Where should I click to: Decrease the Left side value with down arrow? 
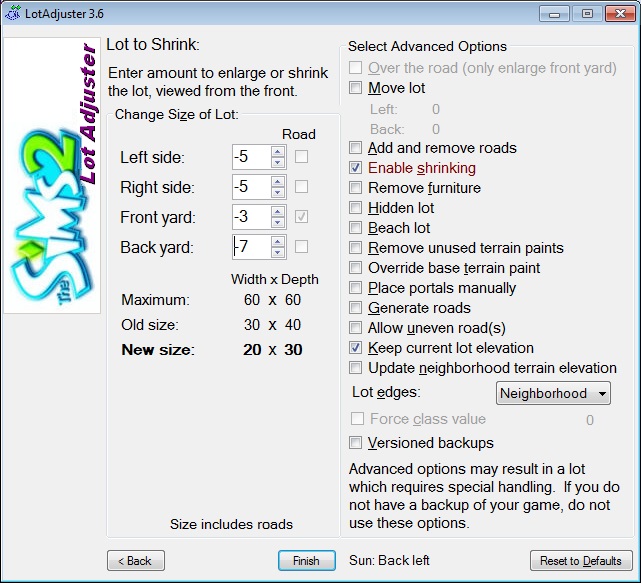click(x=278, y=162)
